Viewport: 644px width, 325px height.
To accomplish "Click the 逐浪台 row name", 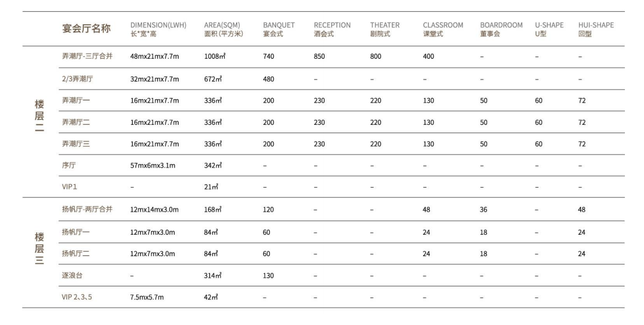I will click(72, 275).
